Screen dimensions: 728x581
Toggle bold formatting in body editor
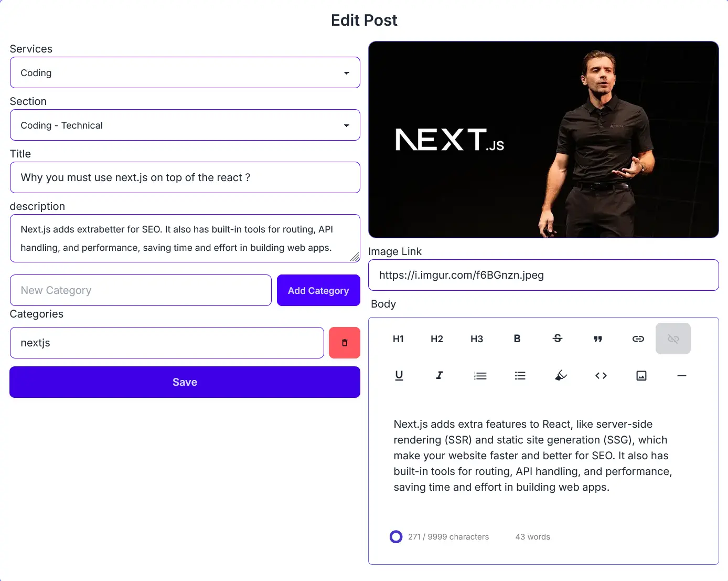[x=517, y=339]
